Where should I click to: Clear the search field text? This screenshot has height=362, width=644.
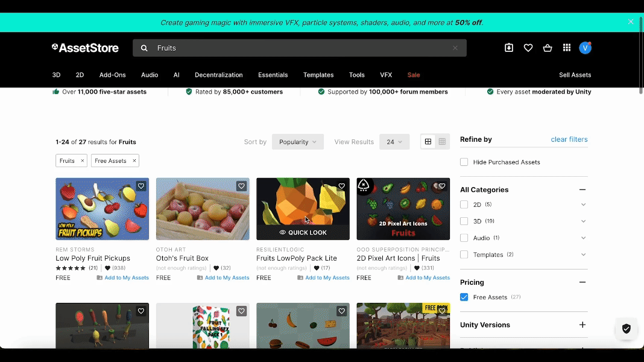[x=455, y=48]
